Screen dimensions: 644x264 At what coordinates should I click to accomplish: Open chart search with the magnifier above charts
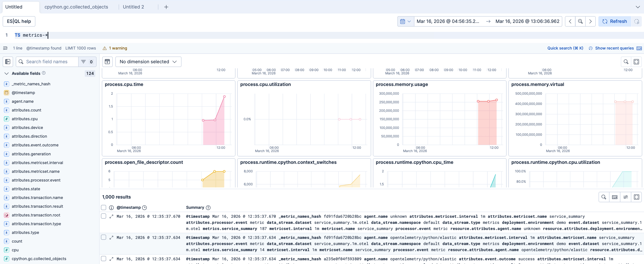626,62
